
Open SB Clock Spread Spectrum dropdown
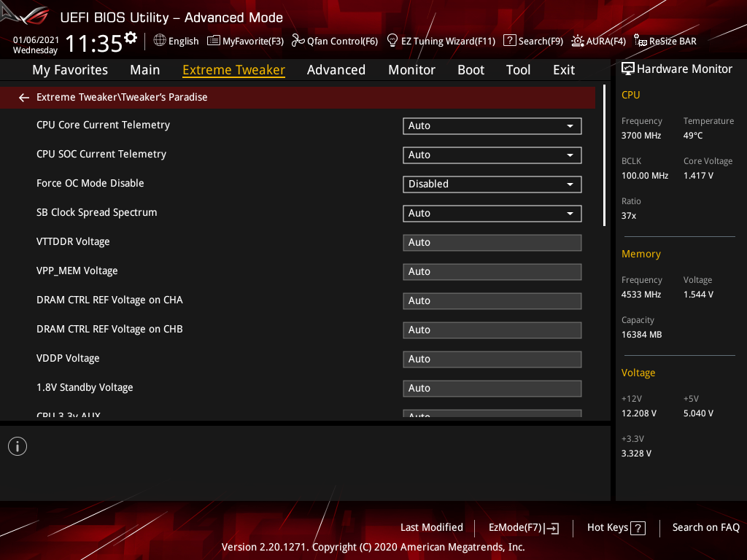pos(492,214)
